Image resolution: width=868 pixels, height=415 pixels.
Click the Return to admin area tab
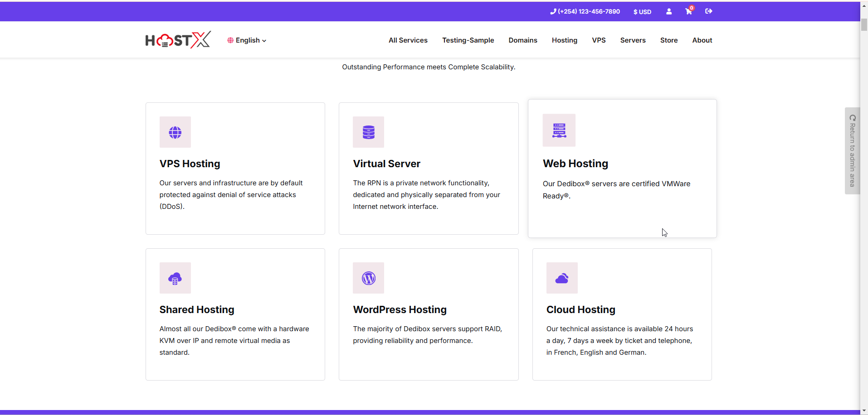[x=852, y=151]
